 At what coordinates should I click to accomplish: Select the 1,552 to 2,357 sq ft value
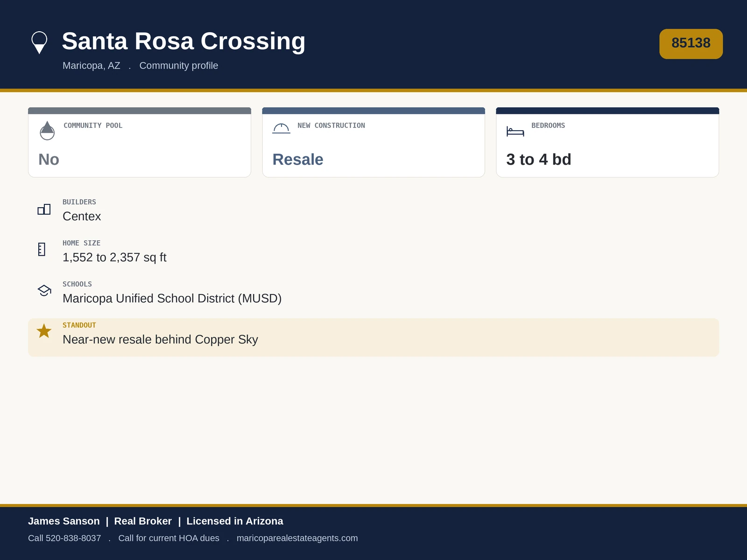tap(114, 258)
